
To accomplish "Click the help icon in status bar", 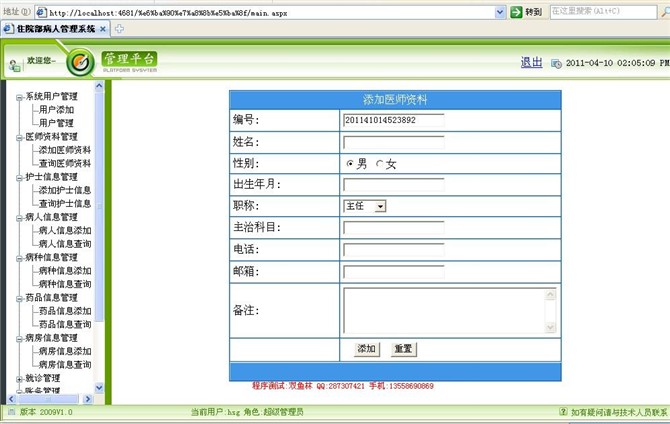I will pos(563,412).
